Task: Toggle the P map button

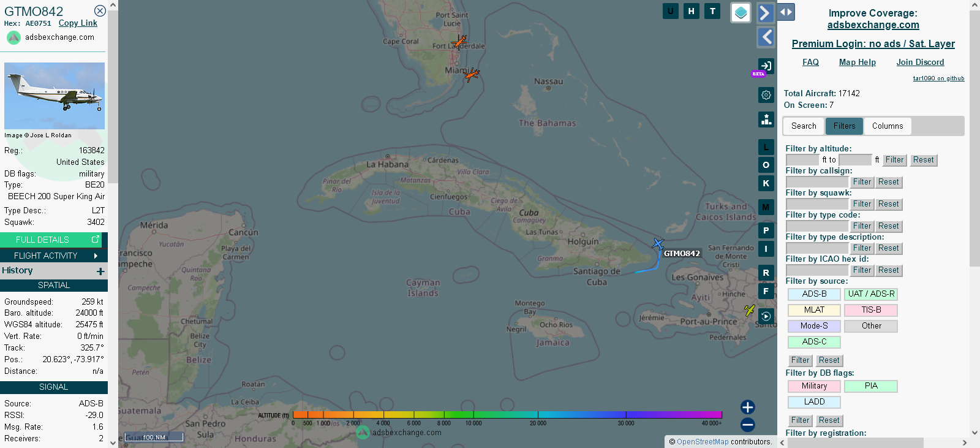Action: point(766,230)
